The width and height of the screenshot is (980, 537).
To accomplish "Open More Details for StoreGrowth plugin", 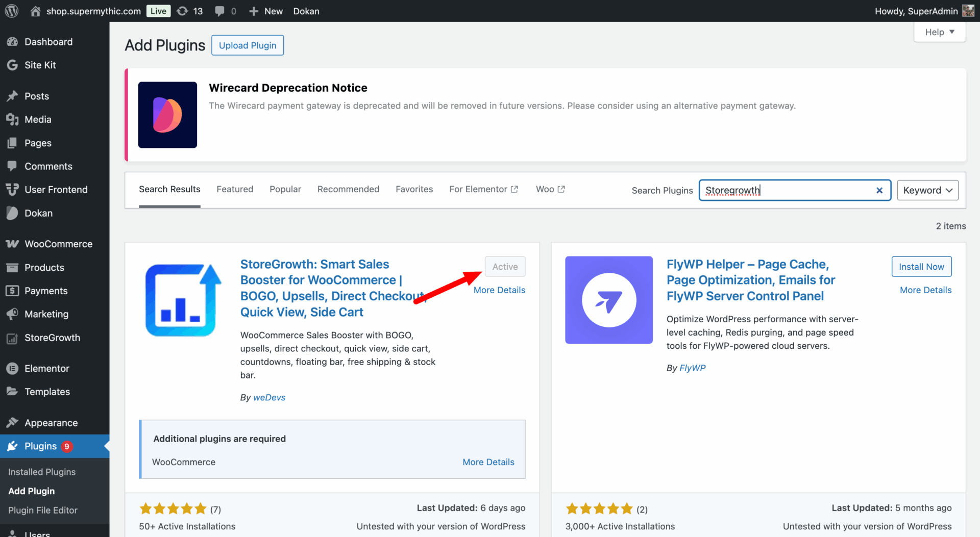I will click(x=499, y=290).
